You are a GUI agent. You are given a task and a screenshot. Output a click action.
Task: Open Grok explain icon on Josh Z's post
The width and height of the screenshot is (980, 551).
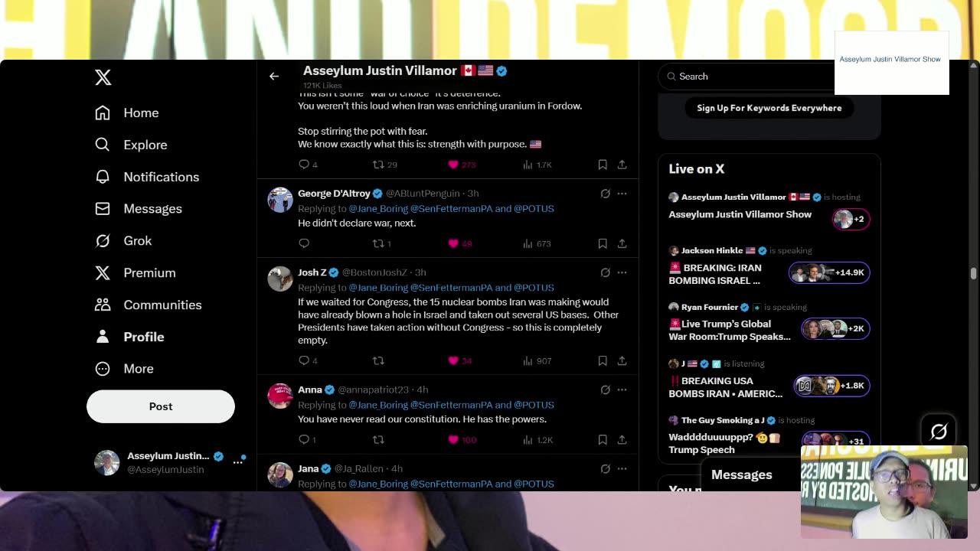coord(605,272)
